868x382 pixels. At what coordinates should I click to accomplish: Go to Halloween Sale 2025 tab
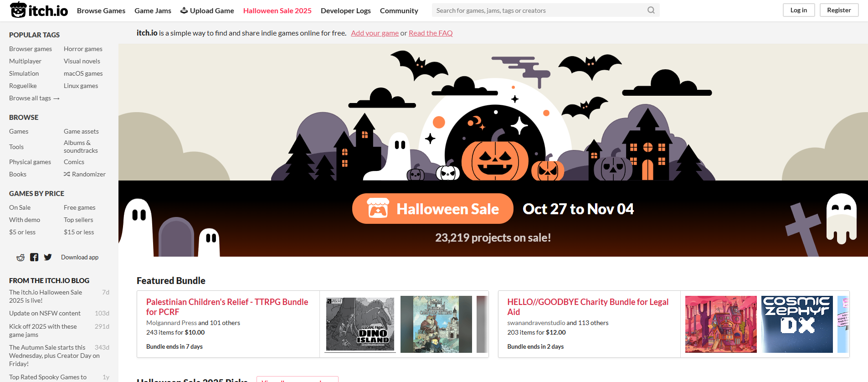click(277, 10)
